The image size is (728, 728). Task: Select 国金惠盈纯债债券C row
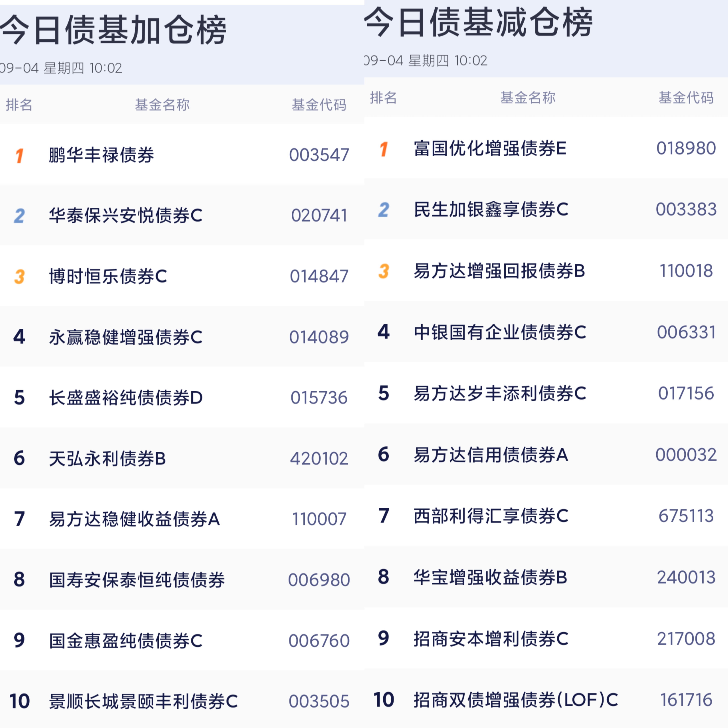182,640
